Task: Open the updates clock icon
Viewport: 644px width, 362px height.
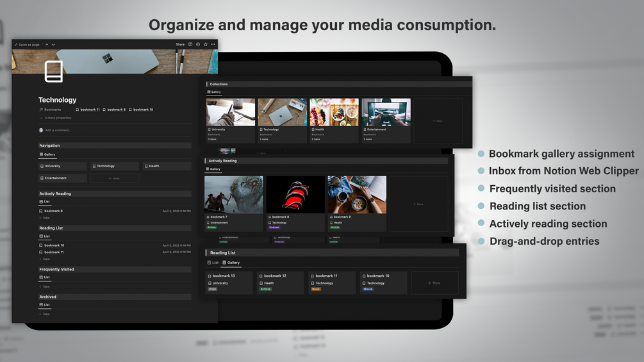Action: (x=197, y=44)
